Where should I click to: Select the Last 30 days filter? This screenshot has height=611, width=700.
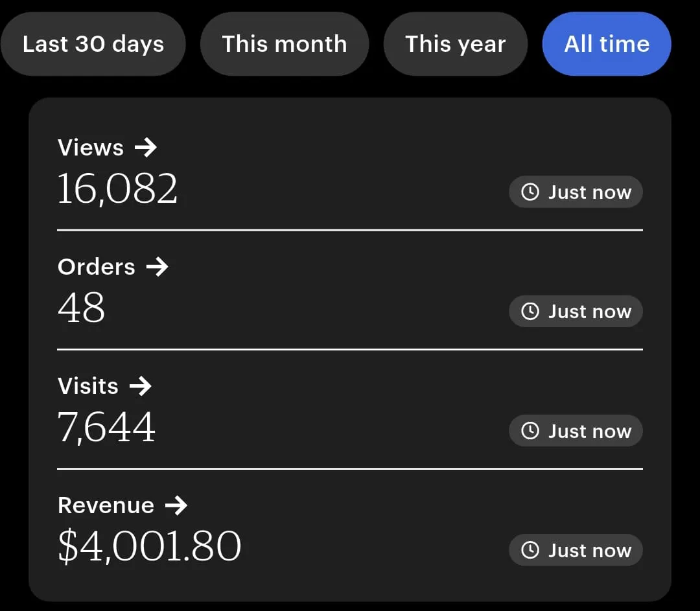pos(93,44)
